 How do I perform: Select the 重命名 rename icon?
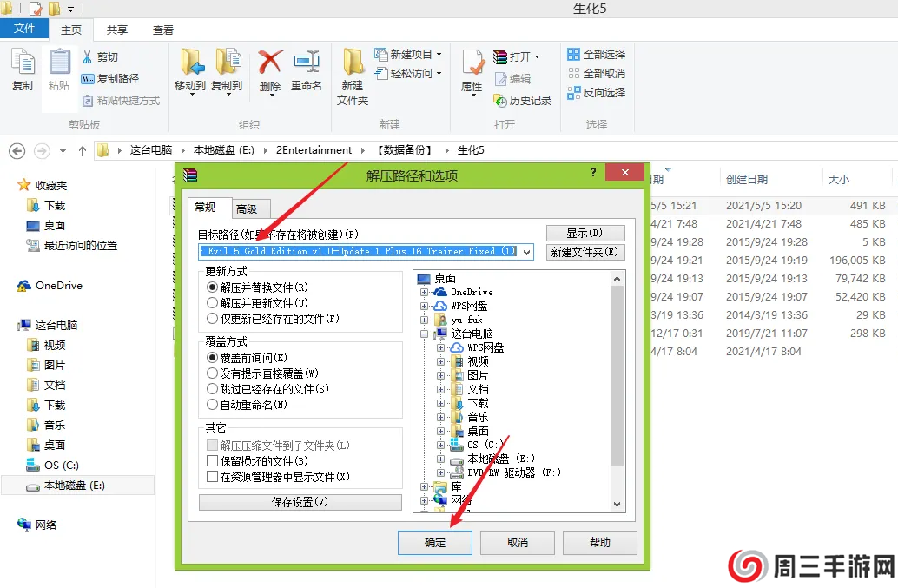306,65
